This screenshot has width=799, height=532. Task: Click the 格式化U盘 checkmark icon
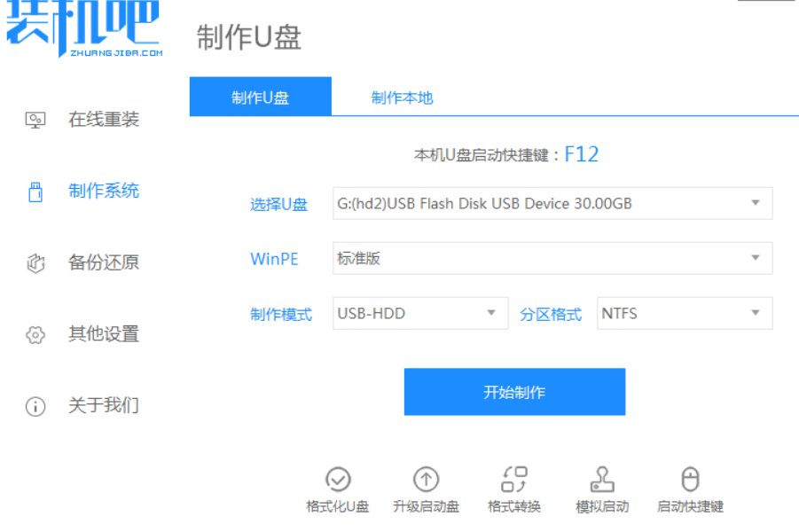coord(337,480)
